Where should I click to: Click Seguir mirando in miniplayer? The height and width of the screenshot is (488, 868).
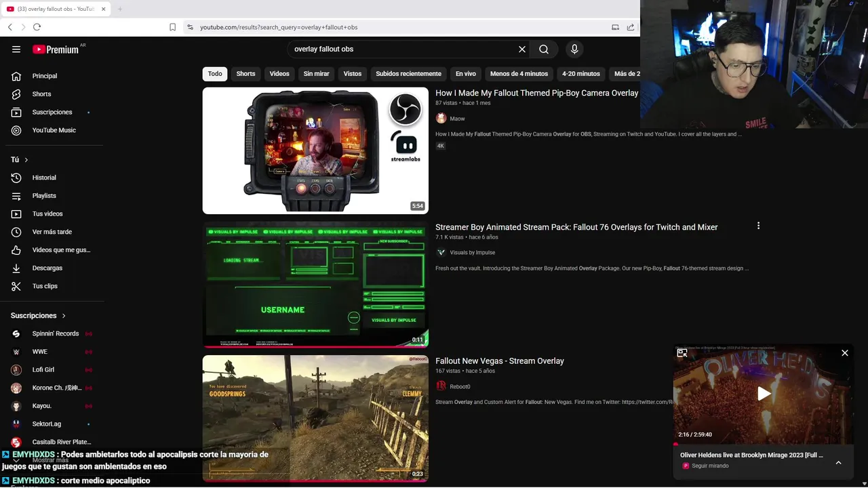tap(709, 466)
